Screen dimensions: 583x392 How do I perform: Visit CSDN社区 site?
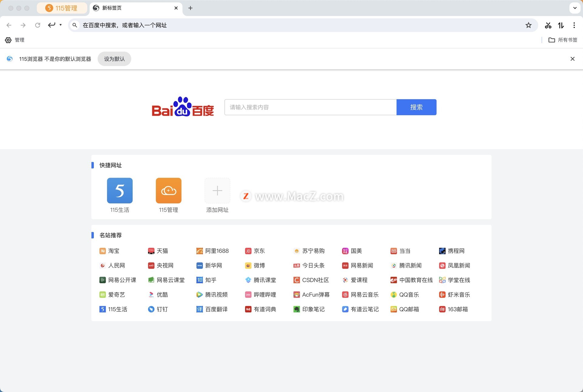pos(311,280)
